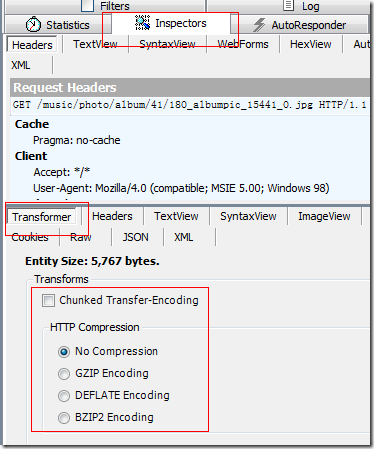The width and height of the screenshot is (374, 449).
Task: Switch to request TextView tab
Action: (95, 44)
